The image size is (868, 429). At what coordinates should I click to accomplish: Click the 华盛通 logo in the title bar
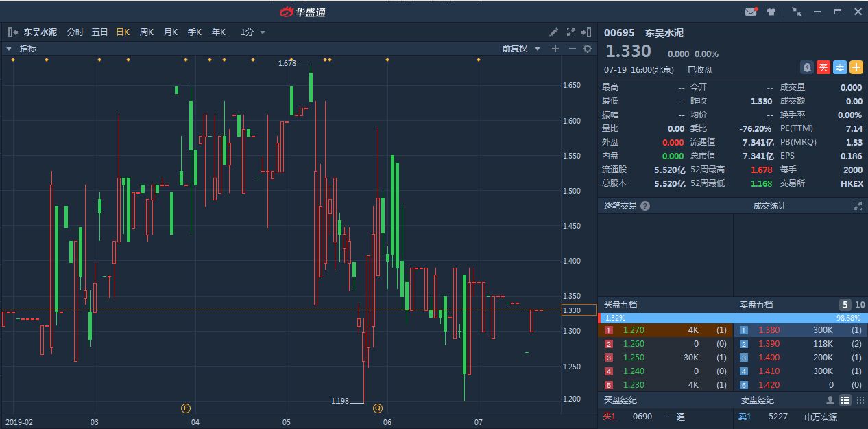(302, 12)
